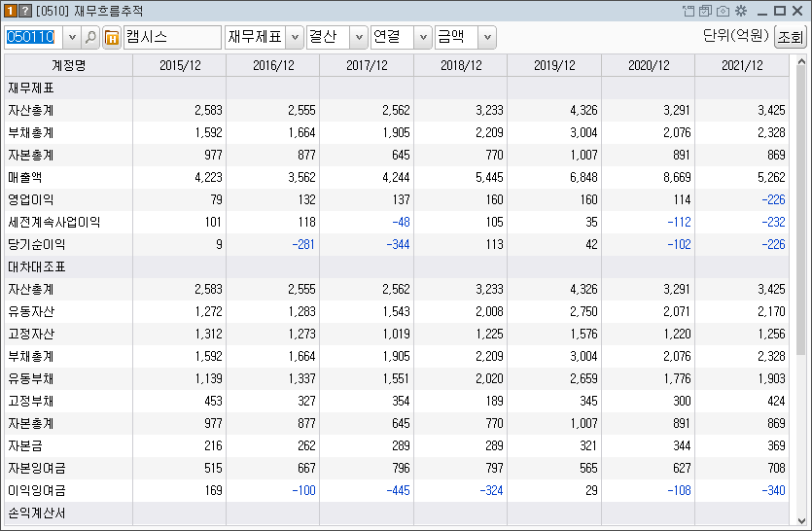This screenshot has width=812, height=531.
Task: Click the orange H history icon
Action: pos(111,37)
